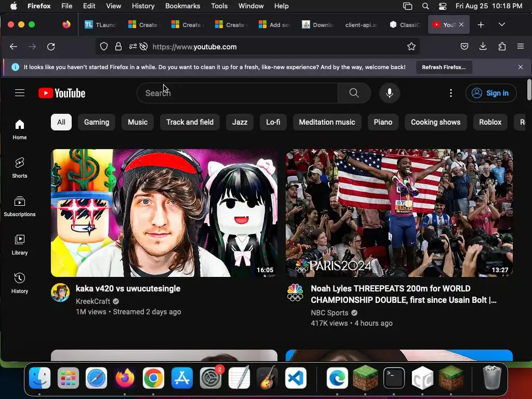532x399 pixels.
Task: Open the Pocket save icon
Action: [x=464, y=46]
